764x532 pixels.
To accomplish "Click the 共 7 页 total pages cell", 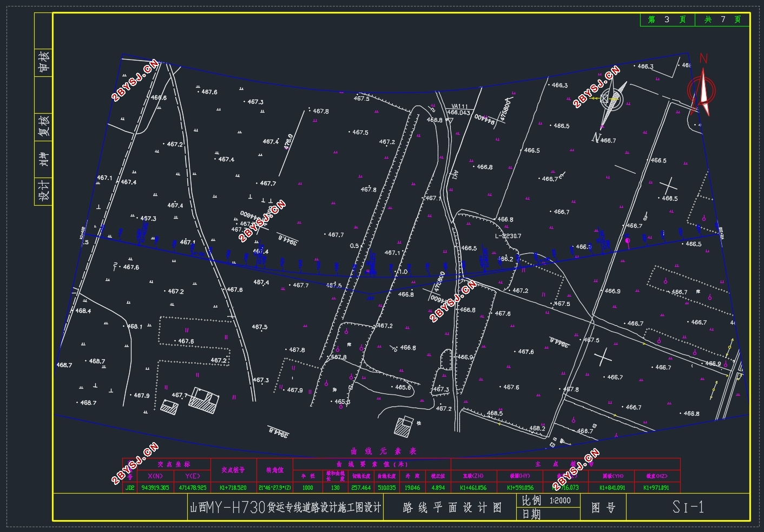I will 722,19.
